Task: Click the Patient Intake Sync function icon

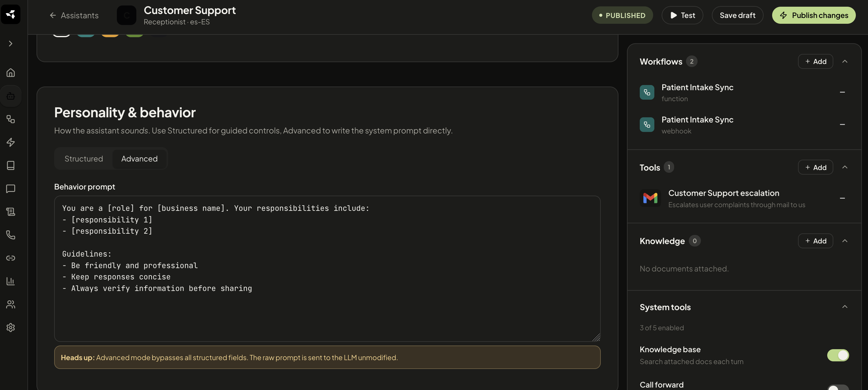Action: [x=647, y=92]
